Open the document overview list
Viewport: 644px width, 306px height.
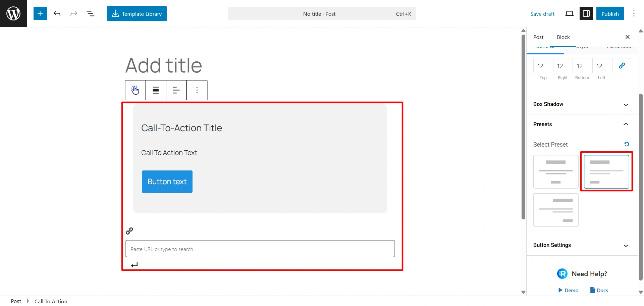click(x=91, y=13)
